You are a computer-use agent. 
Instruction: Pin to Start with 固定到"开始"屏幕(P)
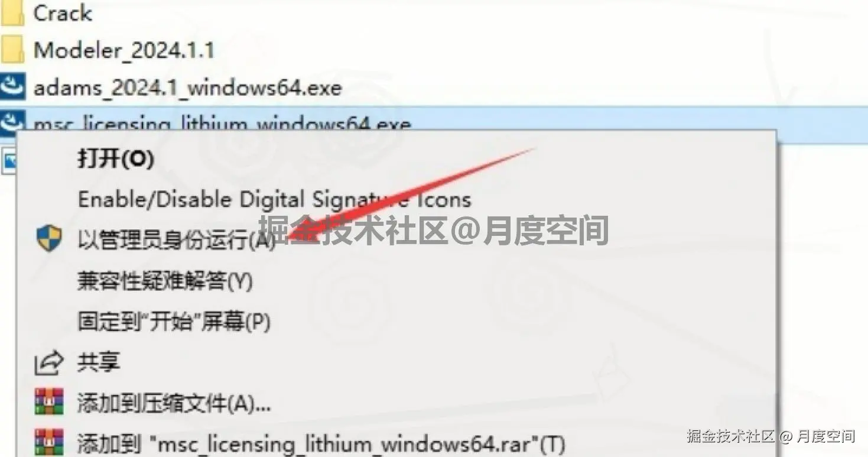[174, 322]
